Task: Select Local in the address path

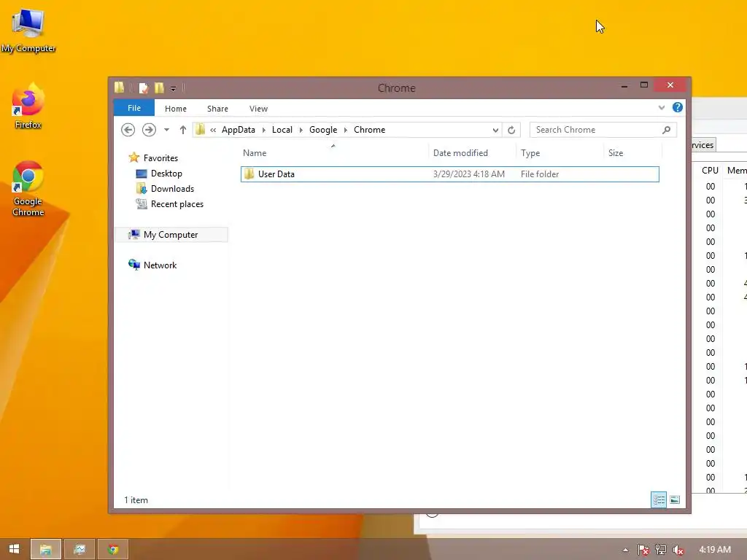Action: click(x=282, y=130)
